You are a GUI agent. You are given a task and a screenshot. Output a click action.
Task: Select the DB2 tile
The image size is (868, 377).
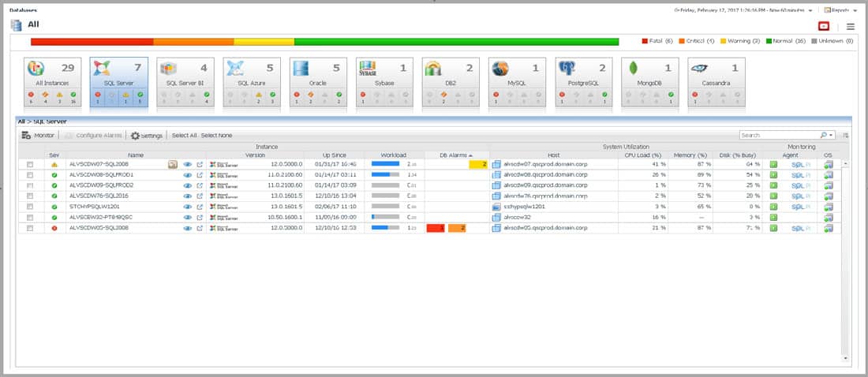[451, 81]
